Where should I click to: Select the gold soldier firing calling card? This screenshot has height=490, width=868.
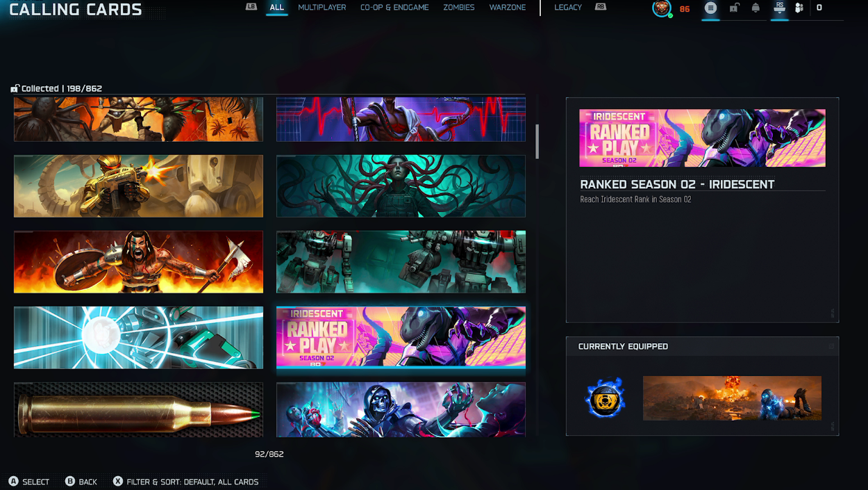click(138, 186)
